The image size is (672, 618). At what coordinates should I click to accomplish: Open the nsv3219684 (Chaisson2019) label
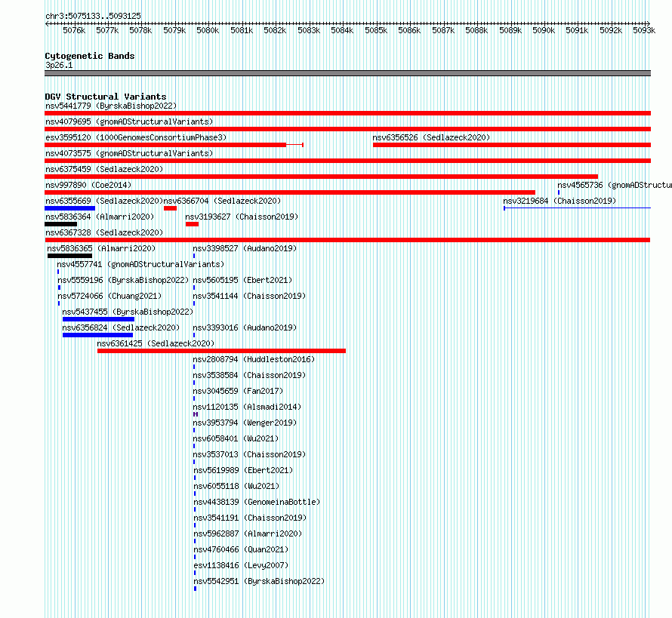[x=559, y=201]
